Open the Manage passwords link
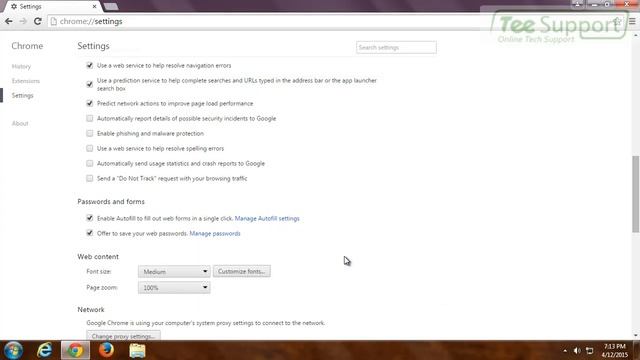 point(215,233)
